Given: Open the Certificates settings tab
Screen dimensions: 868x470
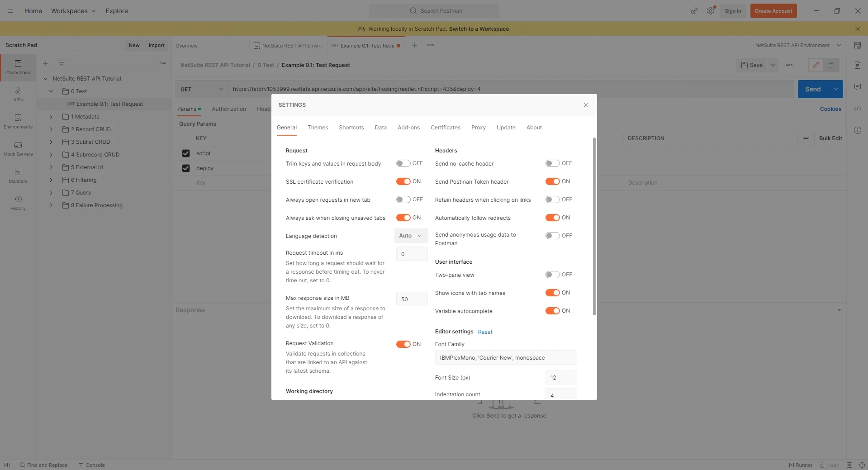Looking at the screenshot, I should click(446, 128).
